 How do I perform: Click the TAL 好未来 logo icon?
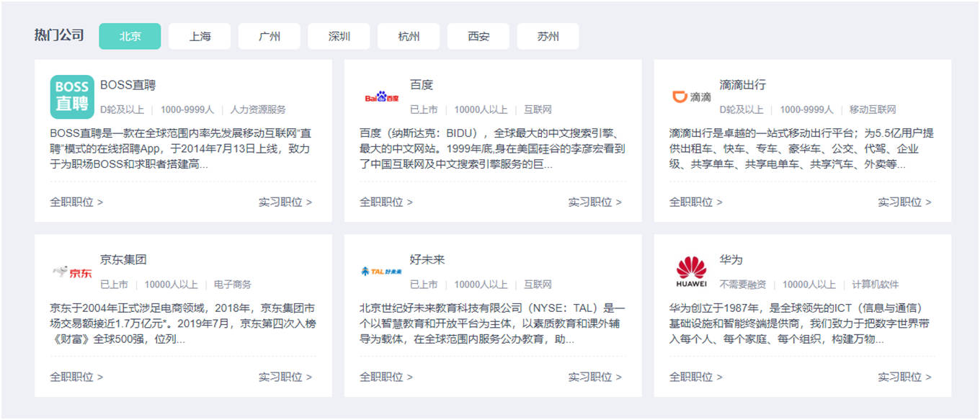382,272
